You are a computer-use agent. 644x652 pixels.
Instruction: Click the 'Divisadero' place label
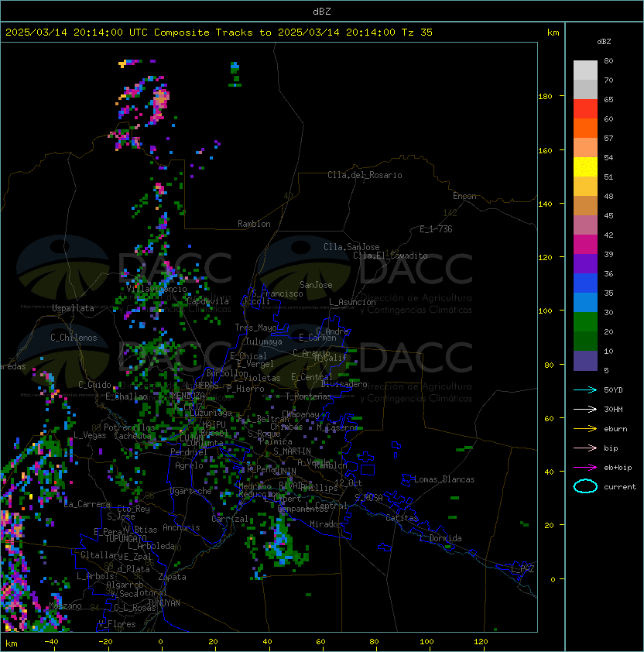pyautogui.click(x=344, y=384)
